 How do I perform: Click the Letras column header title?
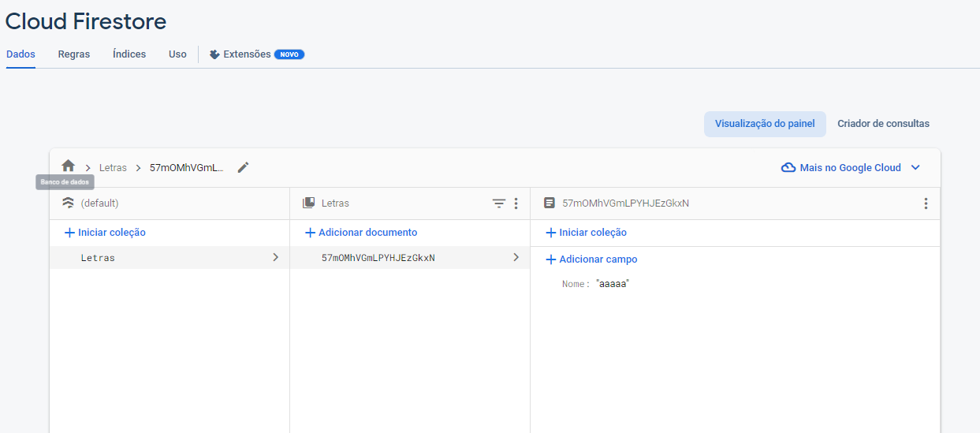coord(335,203)
